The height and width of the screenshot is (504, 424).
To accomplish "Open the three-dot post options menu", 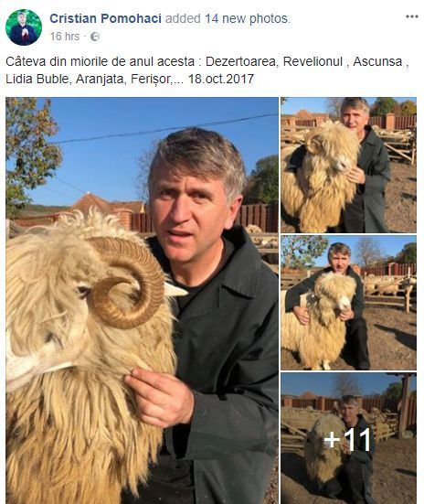I will [411, 16].
